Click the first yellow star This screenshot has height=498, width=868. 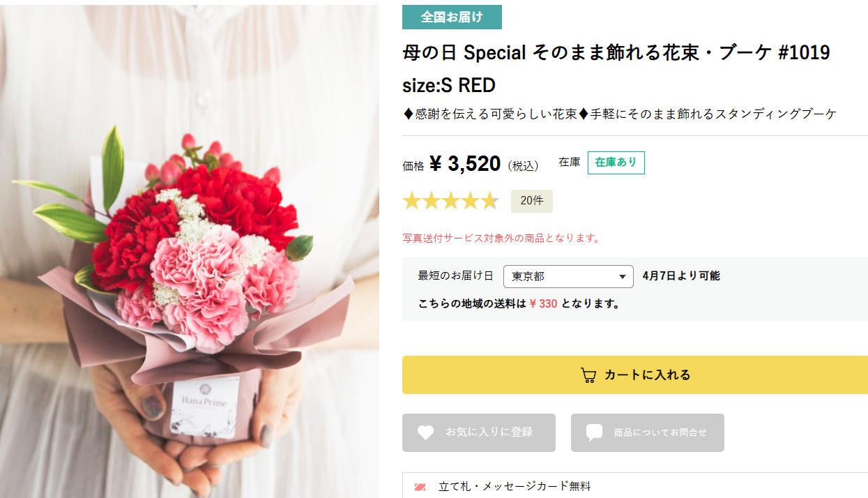click(x=412, y=201)
